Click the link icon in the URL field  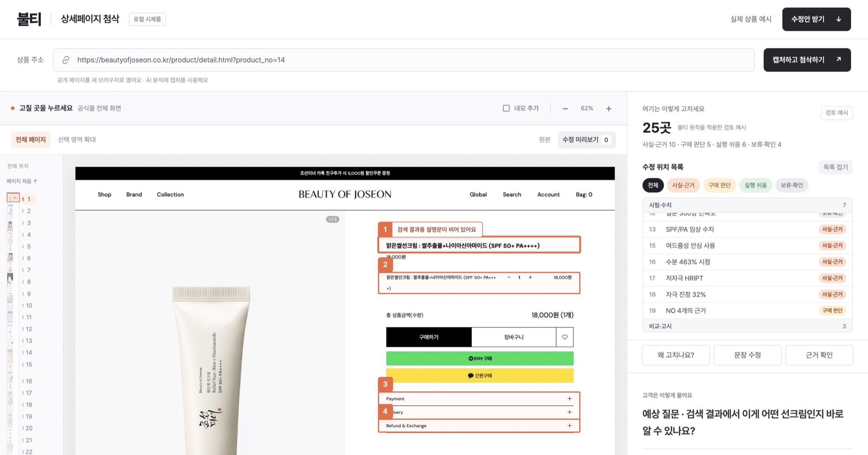point(66,60)
